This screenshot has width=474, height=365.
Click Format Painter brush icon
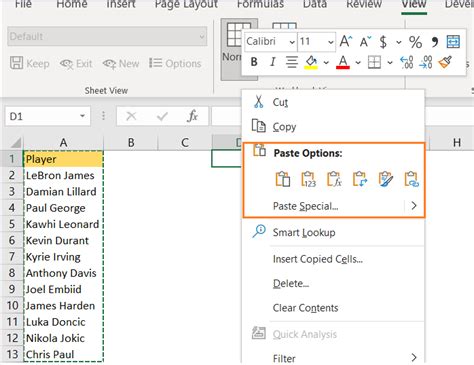(445, 62)
